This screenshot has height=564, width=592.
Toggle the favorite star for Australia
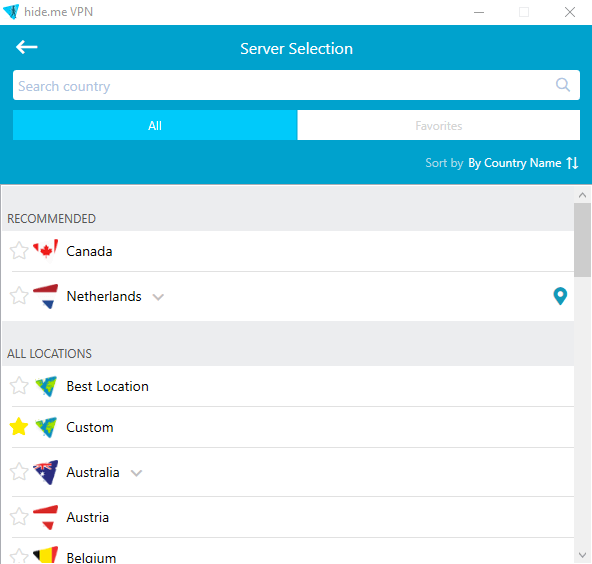pos(18,472)
